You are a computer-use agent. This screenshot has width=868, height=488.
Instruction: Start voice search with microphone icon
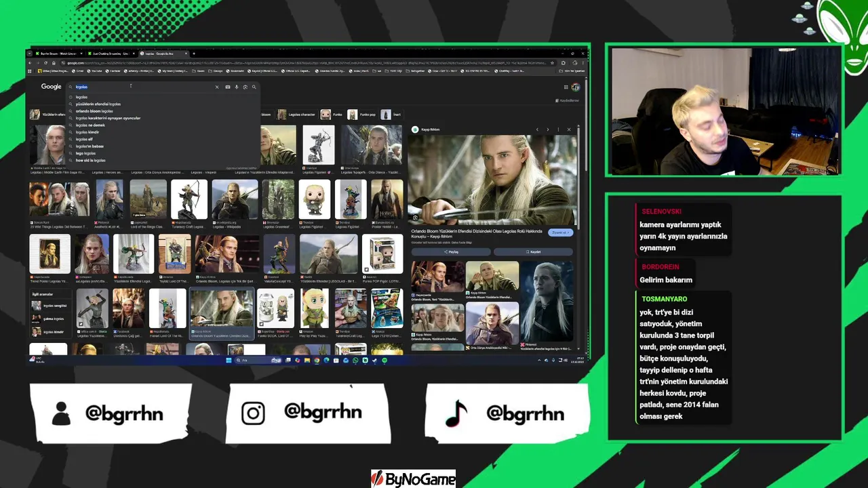pyautogui.click(x=237, y=87)
